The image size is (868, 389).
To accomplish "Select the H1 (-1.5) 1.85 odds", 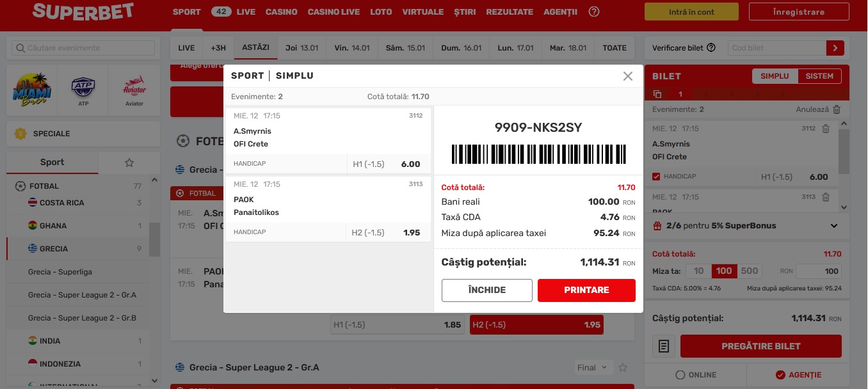I will (397, 325).
